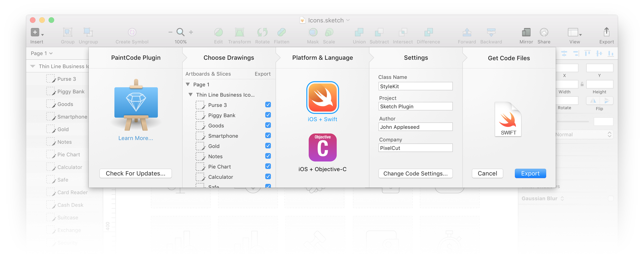The image size is (644, 270).
Task: Uncheck export for Smartphone
Action: pos(268,135)
